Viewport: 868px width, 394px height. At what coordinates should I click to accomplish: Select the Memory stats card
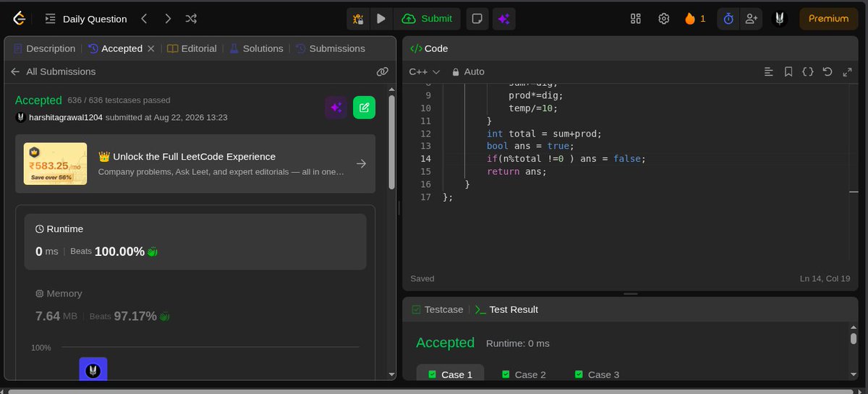[x=195, y=305]
